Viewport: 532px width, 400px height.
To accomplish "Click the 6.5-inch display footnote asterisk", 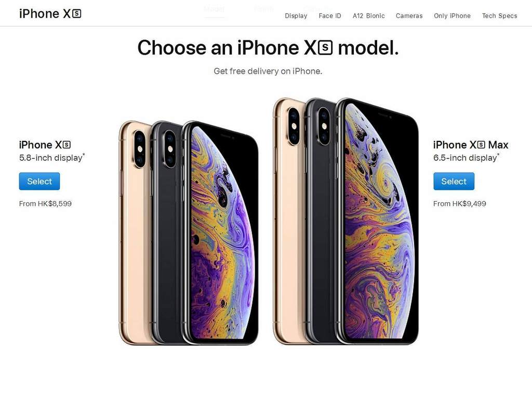I will 498,154.
